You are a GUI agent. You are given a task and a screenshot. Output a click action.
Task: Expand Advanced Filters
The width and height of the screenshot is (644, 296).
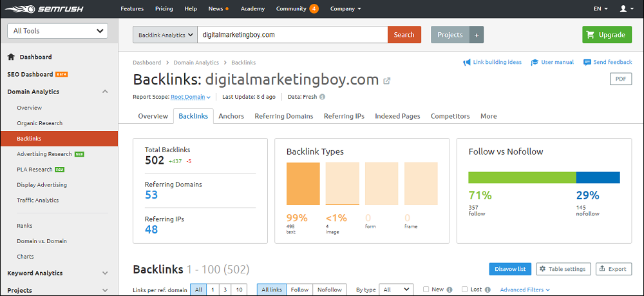tap(524, 290)
